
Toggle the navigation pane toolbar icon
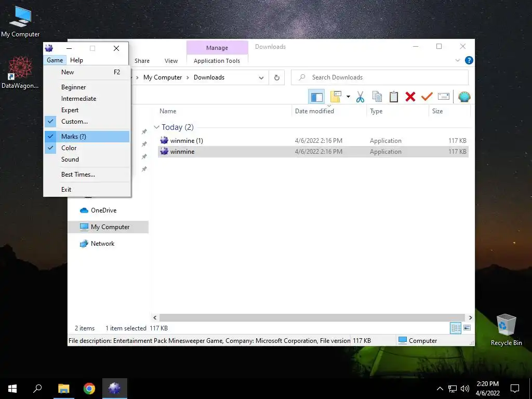(x=316, y=97)
